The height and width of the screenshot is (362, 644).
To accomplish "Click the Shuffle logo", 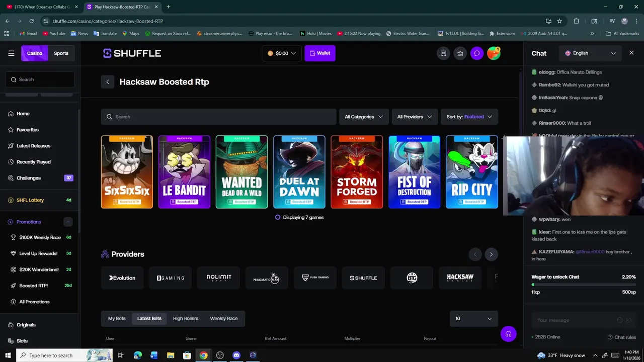I will [x=132, y=53].
